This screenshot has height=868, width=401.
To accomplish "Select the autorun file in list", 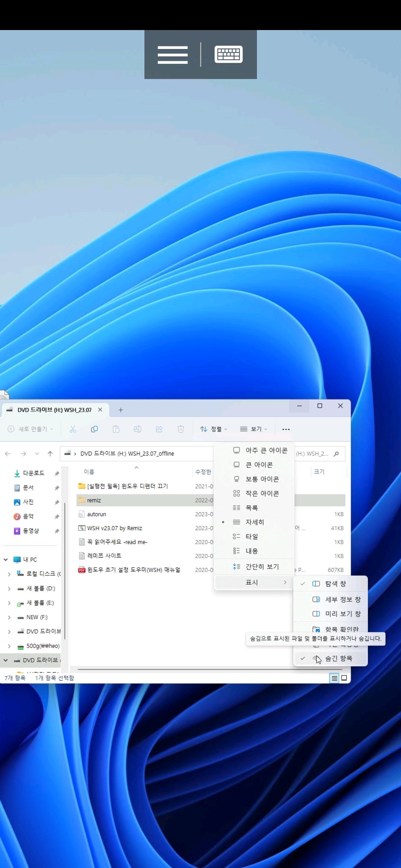I will (x=96, y=514).
